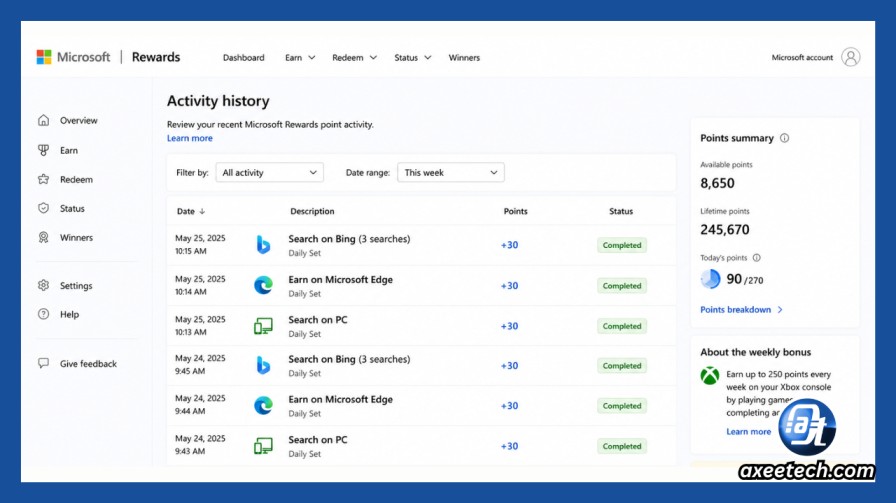
Task: Click Completed badge on May 24 9:43 AM row
Action: [x=622, y=446]
